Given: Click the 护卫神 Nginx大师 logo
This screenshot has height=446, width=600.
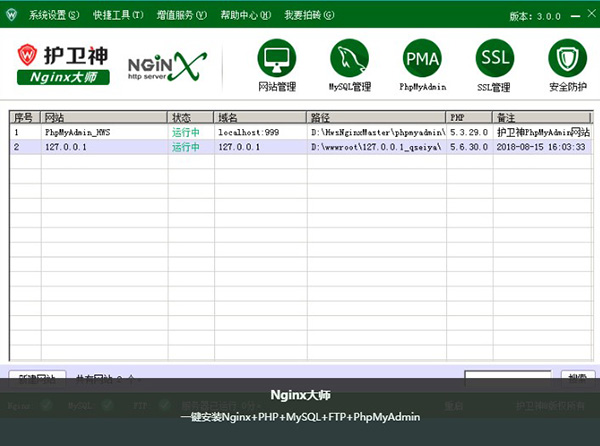Looking at the screenshot, I should click(64, 64).
